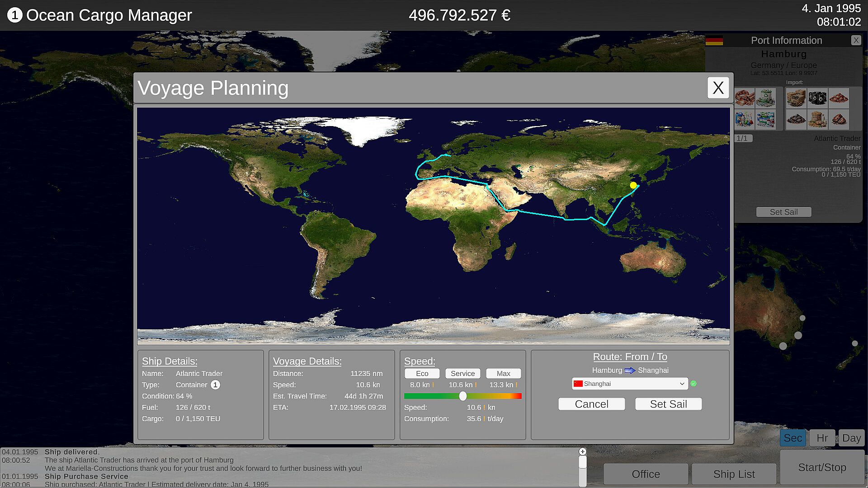Click the China flag in destination dropdown

click(x=578, y=384)
